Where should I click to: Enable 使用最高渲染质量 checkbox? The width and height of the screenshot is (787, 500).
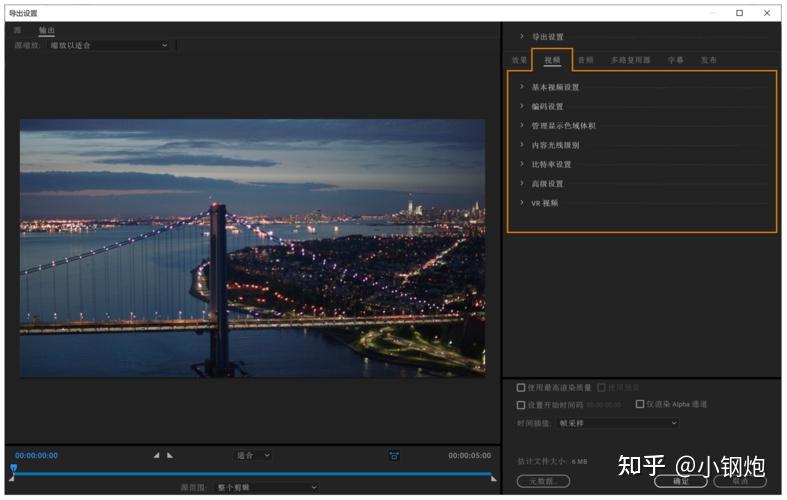click(x=521, y=388)
